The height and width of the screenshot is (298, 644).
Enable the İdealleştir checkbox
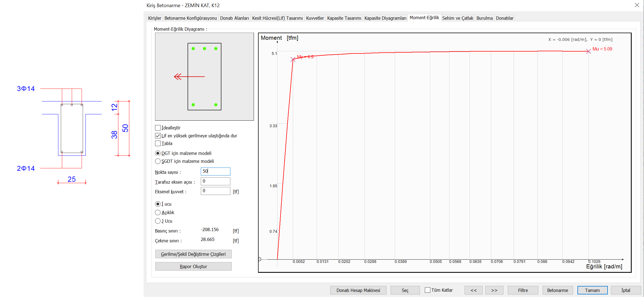[x=158, y=128]
